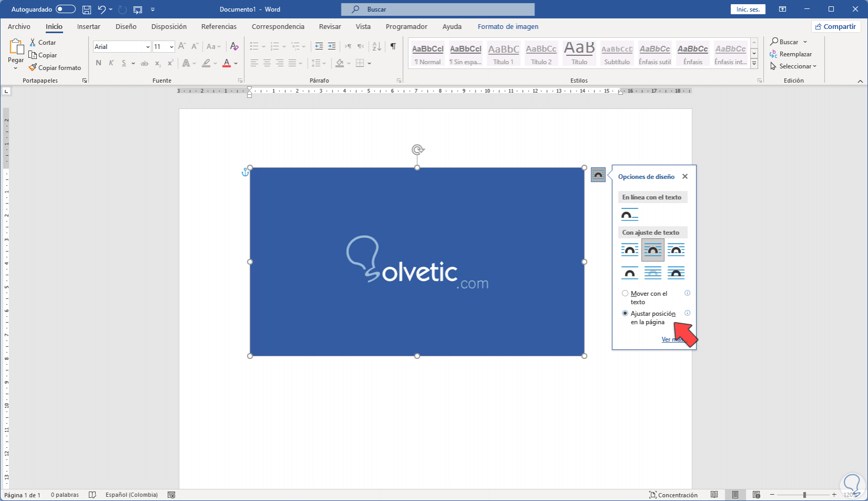Toggle the Autoguardado switch
Viewport: 868px width, 501px height.
click(x=66, y=9)
